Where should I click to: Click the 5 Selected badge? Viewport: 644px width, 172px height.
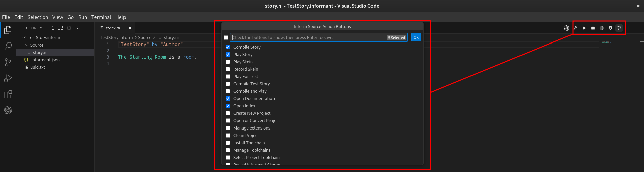tap(397, 38)
